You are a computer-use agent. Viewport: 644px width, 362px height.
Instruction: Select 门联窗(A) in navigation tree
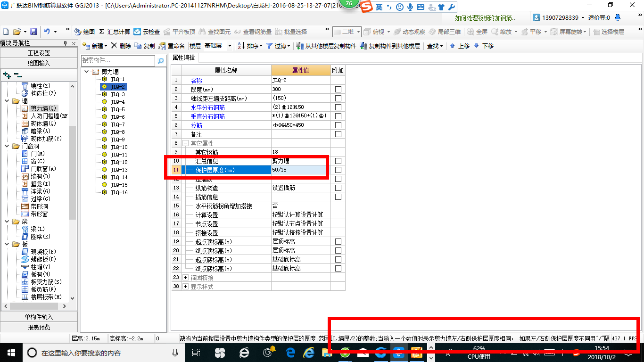click(39, 169)
